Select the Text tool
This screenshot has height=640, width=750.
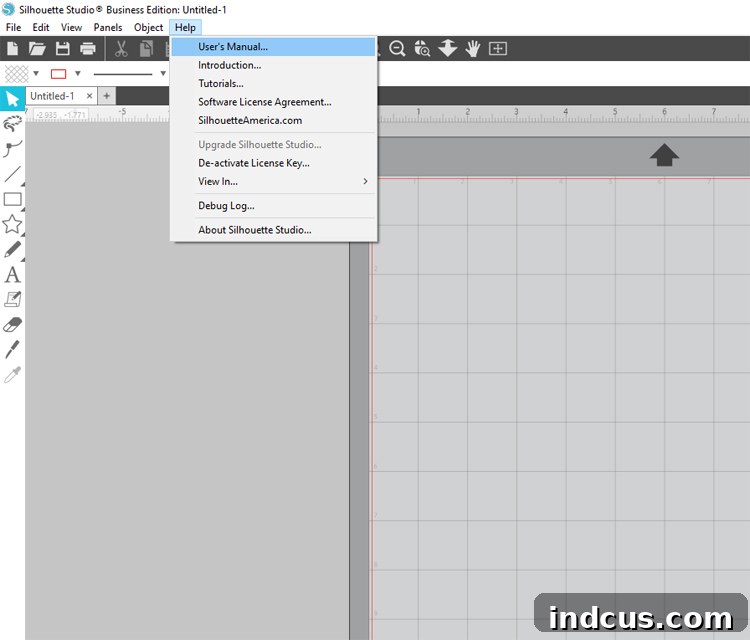click(x=12, y=275)
